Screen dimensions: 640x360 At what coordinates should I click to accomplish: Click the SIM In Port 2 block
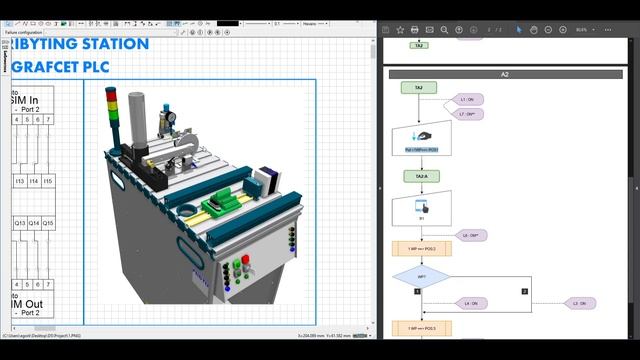coord(33,100)
